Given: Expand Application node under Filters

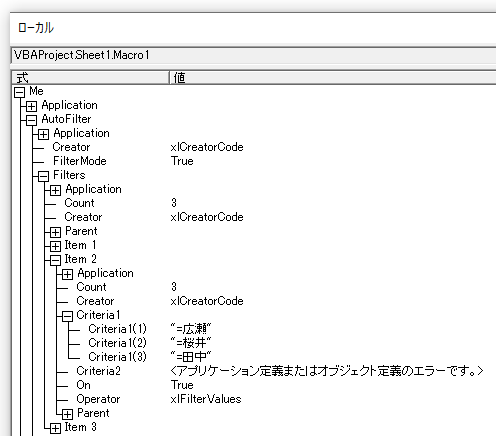Looking at the screenshot, I should click(x=55, y=190).
